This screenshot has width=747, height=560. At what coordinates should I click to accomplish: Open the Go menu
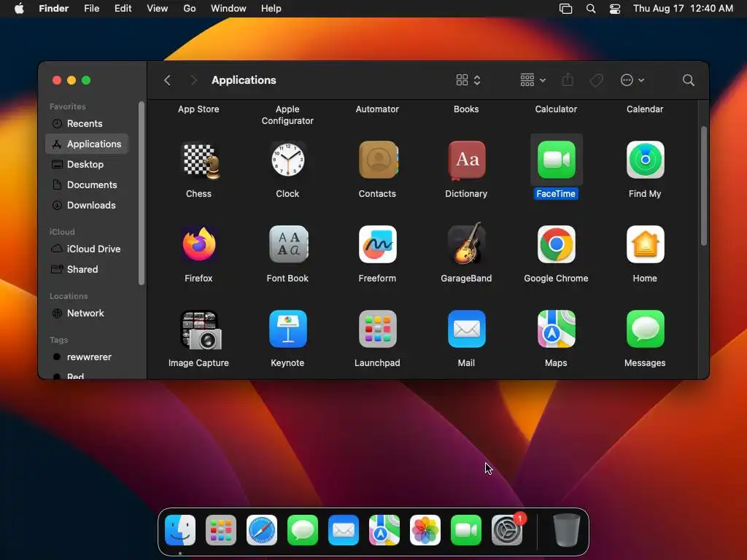coord(190,9)
